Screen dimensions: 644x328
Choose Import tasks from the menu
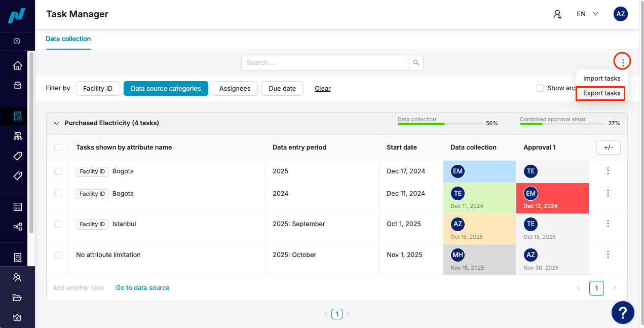pyautogui.click(x=602, y=79)
